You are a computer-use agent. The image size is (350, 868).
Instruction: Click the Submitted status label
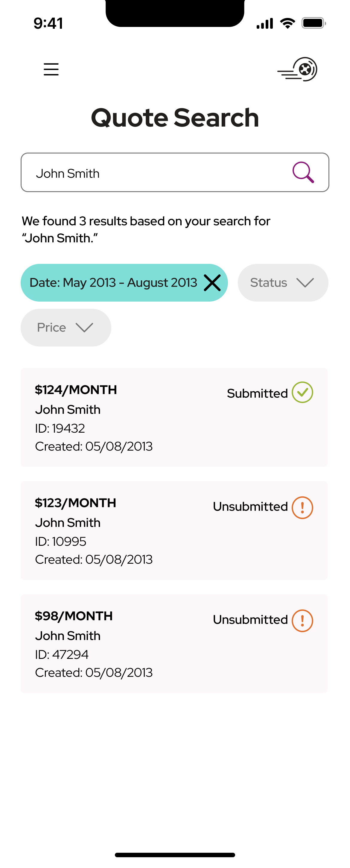(257, 393)
